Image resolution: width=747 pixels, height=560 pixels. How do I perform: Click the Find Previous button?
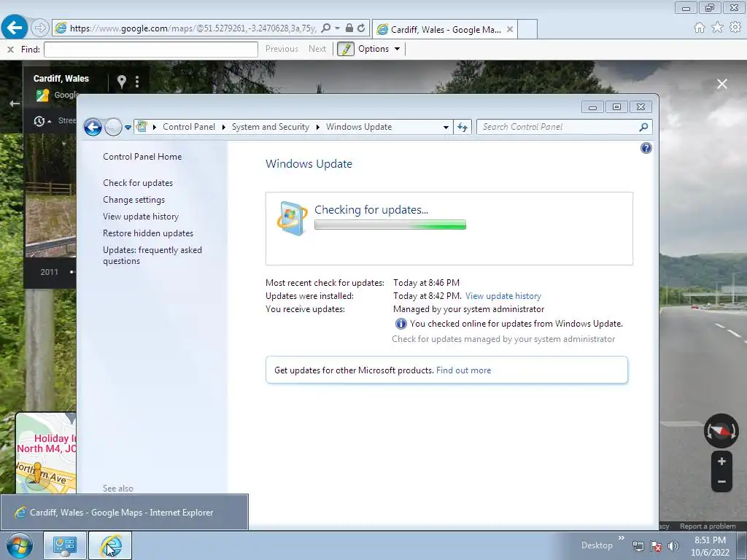tap(282, 49)
